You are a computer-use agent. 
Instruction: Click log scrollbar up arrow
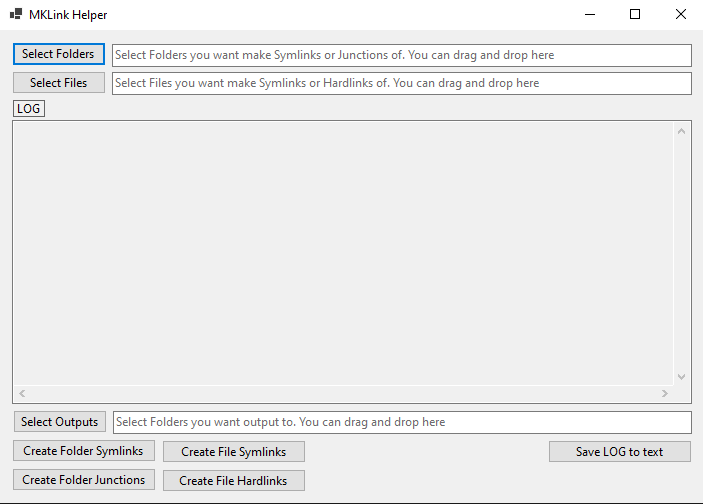(x=681, y=131)
